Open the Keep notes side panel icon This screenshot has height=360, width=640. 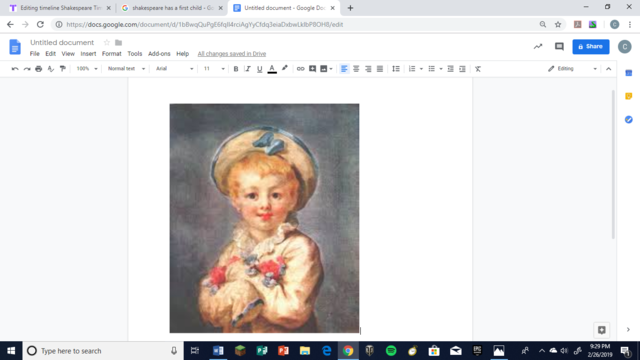tap(629, 96)
